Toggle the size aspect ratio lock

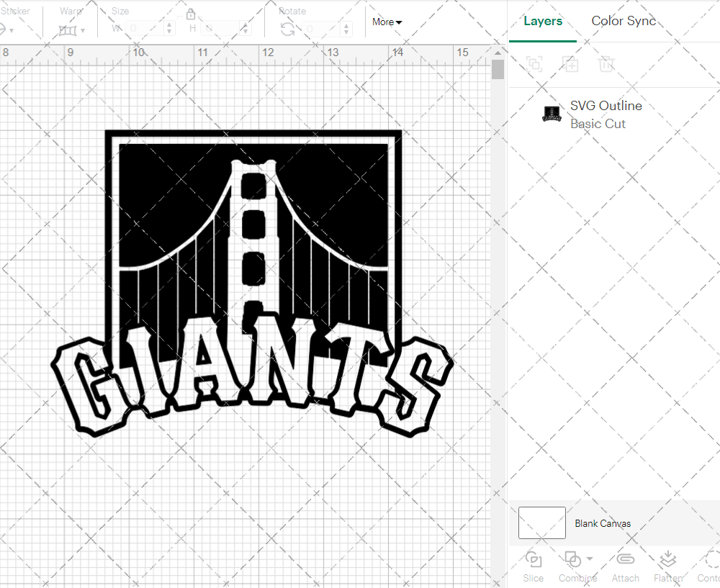click(x=191, y=15)
